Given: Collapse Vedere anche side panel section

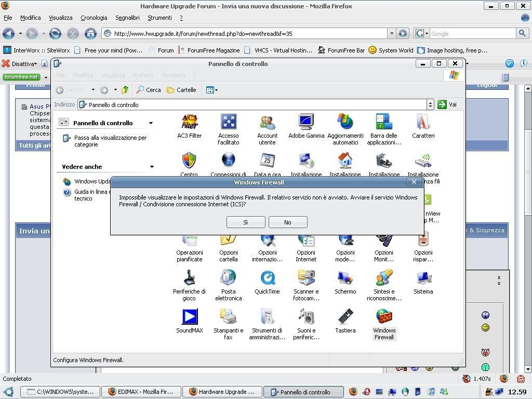Looking at the screenshot, I should tap(152, 167).
